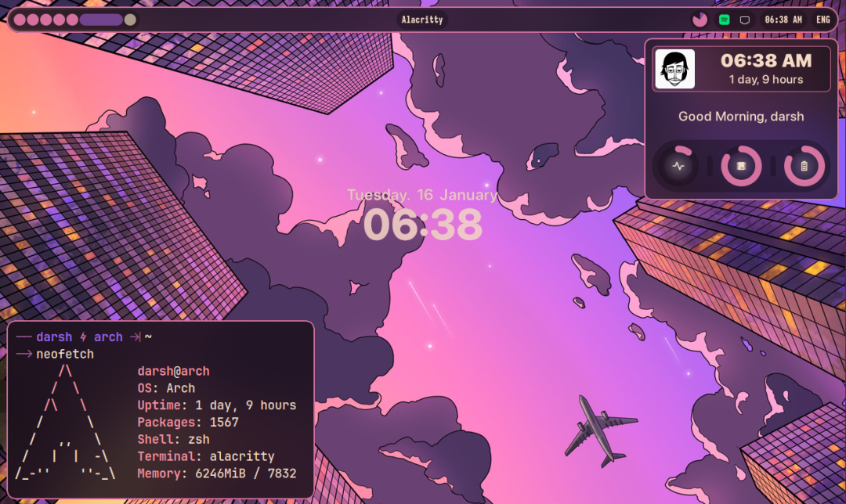Click the large 06:38 desktop clock widget
Viewport: 846px width, 504px height.
point(423,225)
